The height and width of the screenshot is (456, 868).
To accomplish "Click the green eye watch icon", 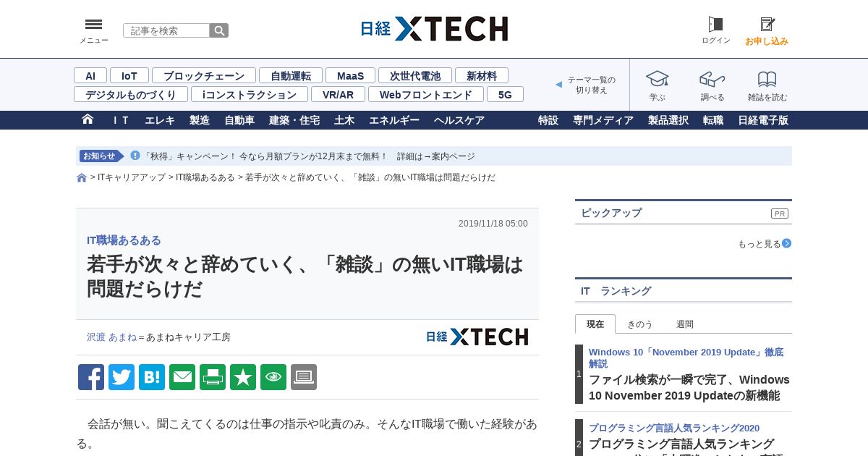I will point(273,377).
